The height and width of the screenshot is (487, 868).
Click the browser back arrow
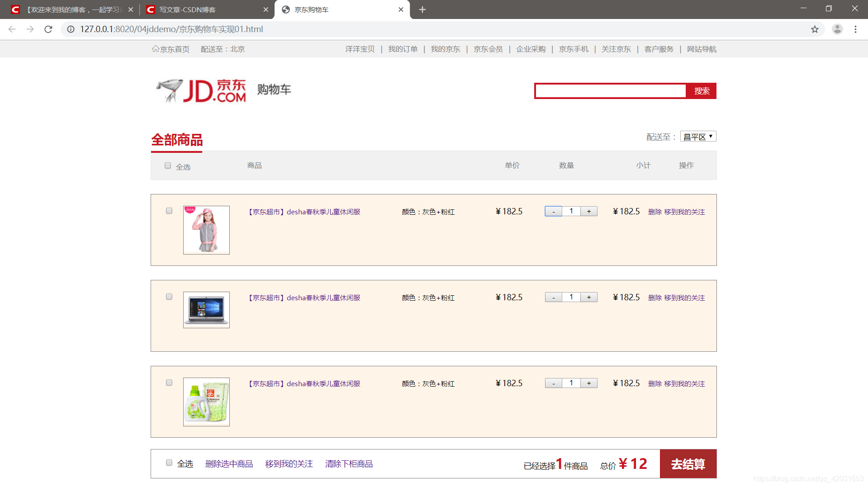(x=12, y=29)
